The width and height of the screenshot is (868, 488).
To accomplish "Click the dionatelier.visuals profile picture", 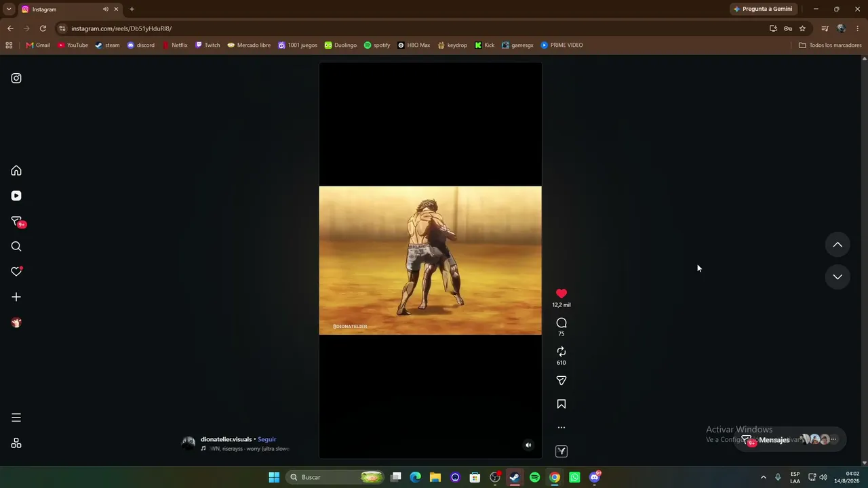I will click(x=189, y=443).
